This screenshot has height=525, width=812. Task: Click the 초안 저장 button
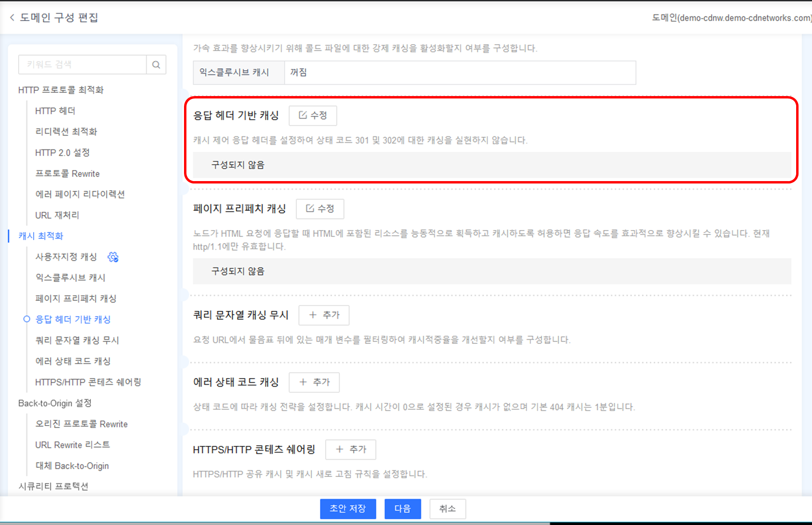point(348,509)
